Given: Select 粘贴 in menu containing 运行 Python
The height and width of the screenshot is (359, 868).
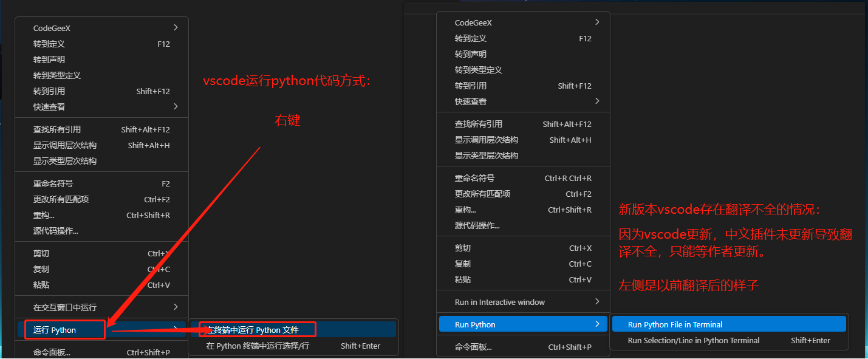Looking at the screenshot, I should (101, 285).
